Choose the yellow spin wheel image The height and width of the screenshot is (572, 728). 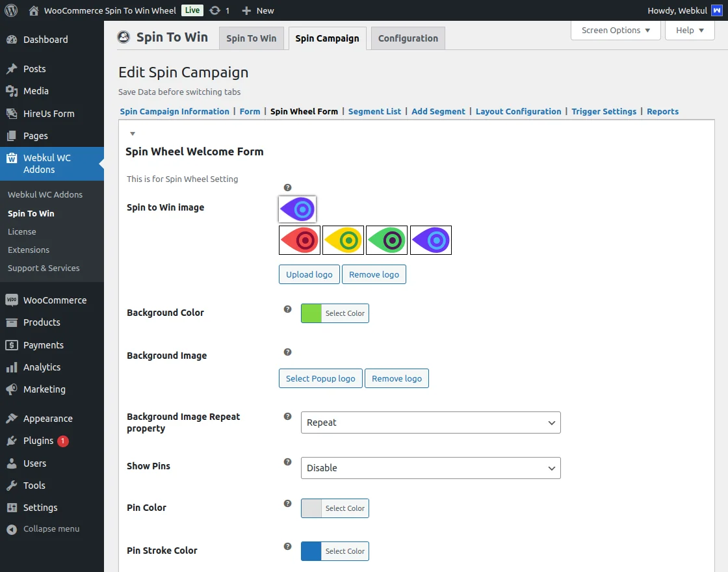[x=343, y=240]
